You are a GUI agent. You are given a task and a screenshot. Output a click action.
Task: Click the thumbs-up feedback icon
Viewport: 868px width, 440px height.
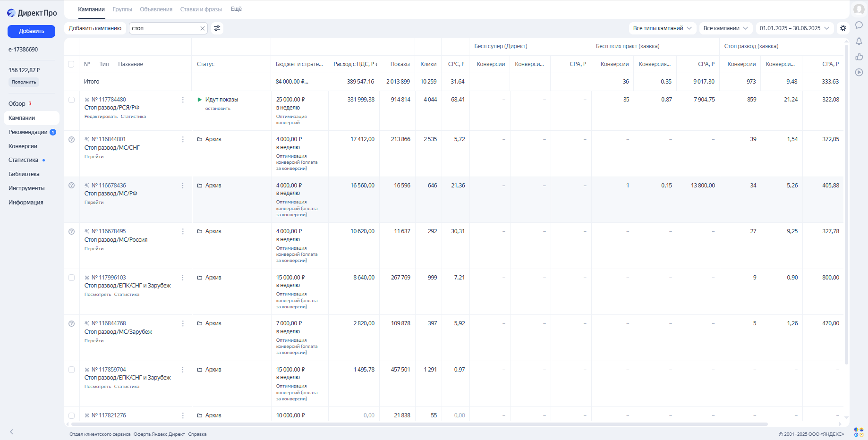[859, 57]
